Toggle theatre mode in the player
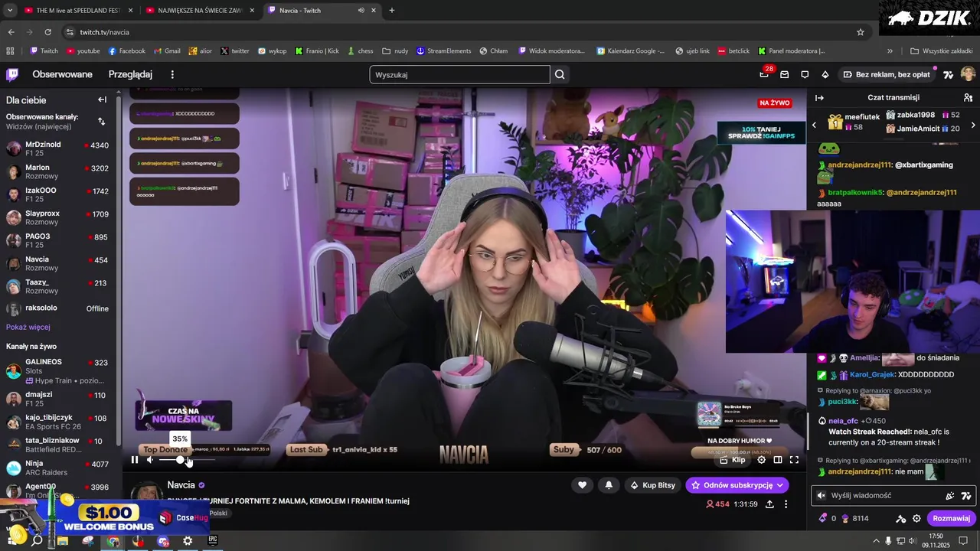The image size is (980, 551). click(778, 460)
